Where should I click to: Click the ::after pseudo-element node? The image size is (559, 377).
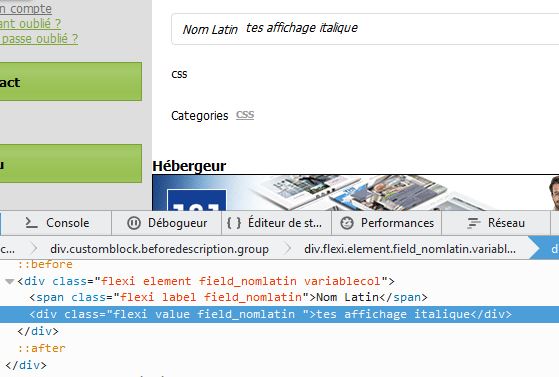click(41, 348)
